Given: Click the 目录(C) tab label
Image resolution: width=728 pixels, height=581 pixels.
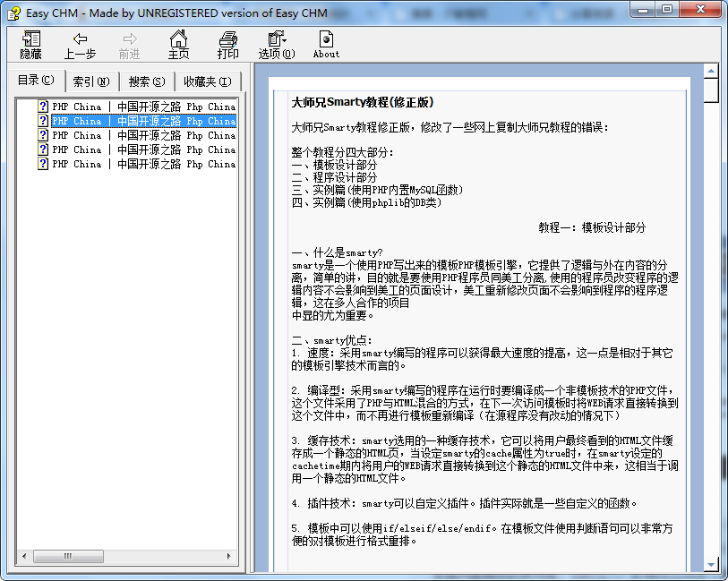Looking at the screenshot, I should pos(35,80).
